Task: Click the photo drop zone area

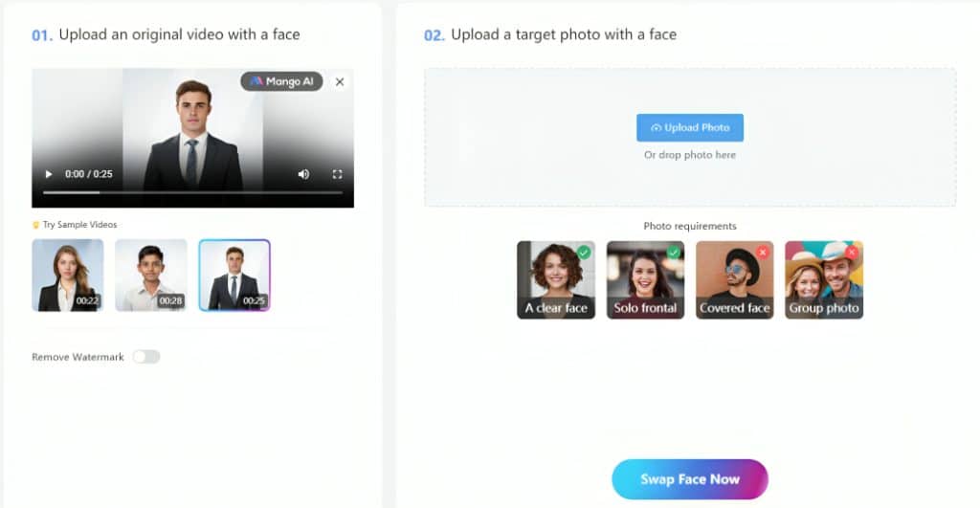Action: (690, 137)
